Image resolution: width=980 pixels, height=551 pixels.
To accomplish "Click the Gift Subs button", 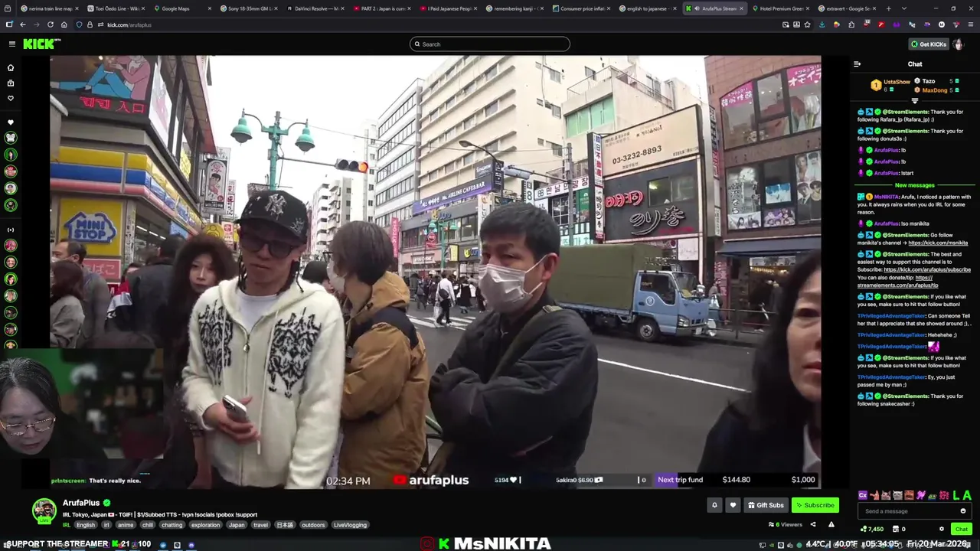I will (x=766, y=505).
